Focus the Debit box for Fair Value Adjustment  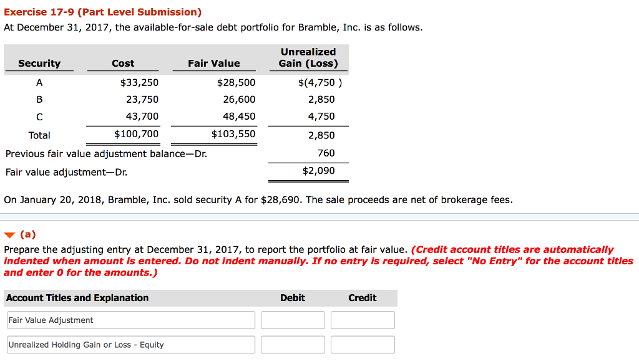coord(293,320)
